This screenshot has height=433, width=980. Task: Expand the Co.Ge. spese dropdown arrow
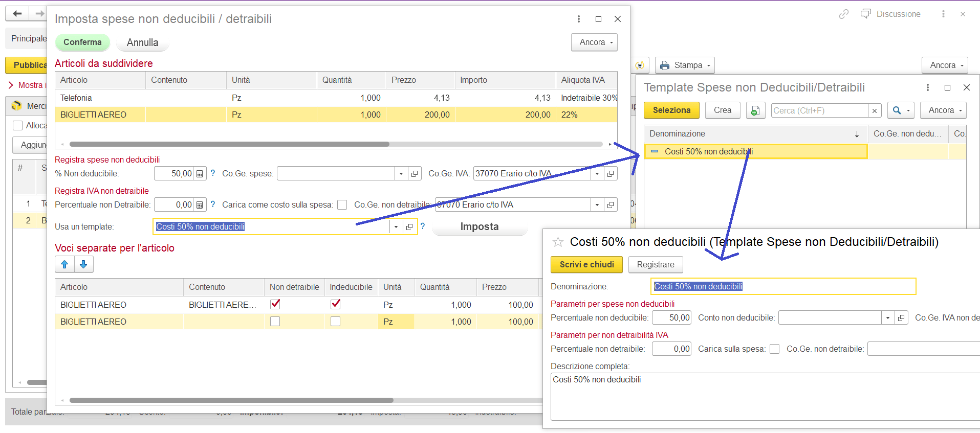401,174
